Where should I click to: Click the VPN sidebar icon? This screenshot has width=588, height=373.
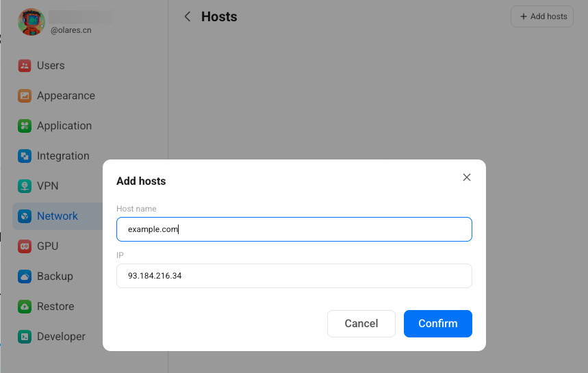(x=25, y=186)
